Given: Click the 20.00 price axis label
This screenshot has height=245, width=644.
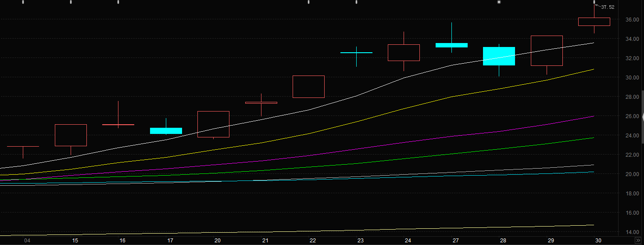Looking at the screenshot, I should point(632,174).
